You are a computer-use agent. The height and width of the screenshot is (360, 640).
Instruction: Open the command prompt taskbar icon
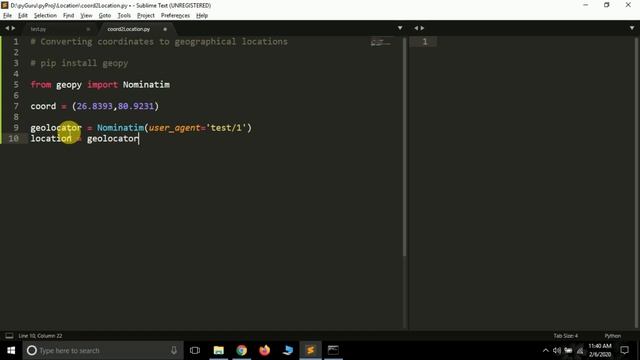click(333, 350)
